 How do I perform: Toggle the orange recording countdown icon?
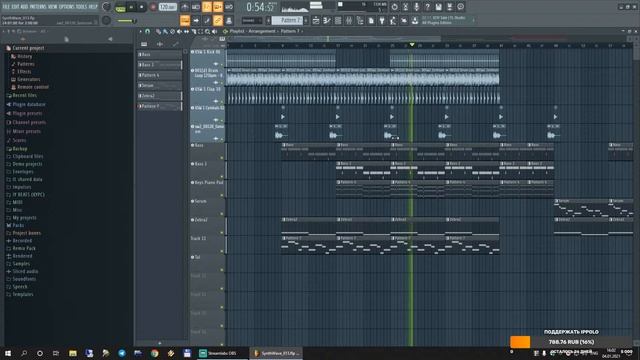point(207,7)
